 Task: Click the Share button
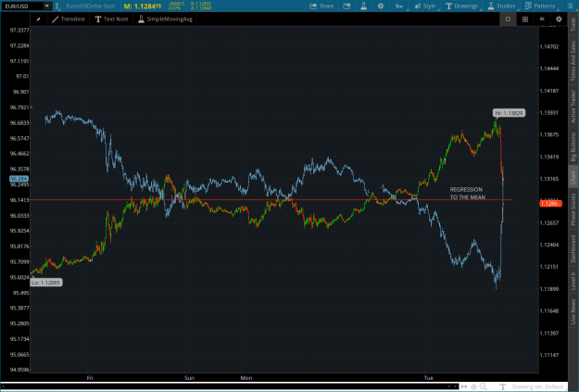(x=321, y=6)
